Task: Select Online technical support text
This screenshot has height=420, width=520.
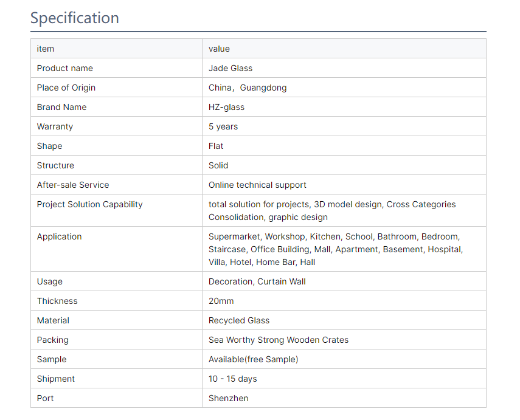Action: pos(257,185)
